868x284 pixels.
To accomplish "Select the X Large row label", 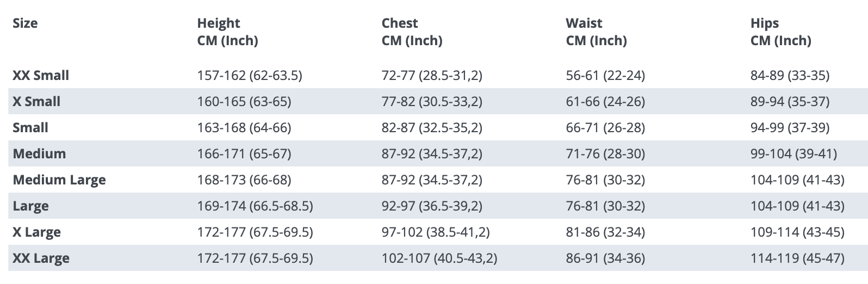I will pos(36,232).
